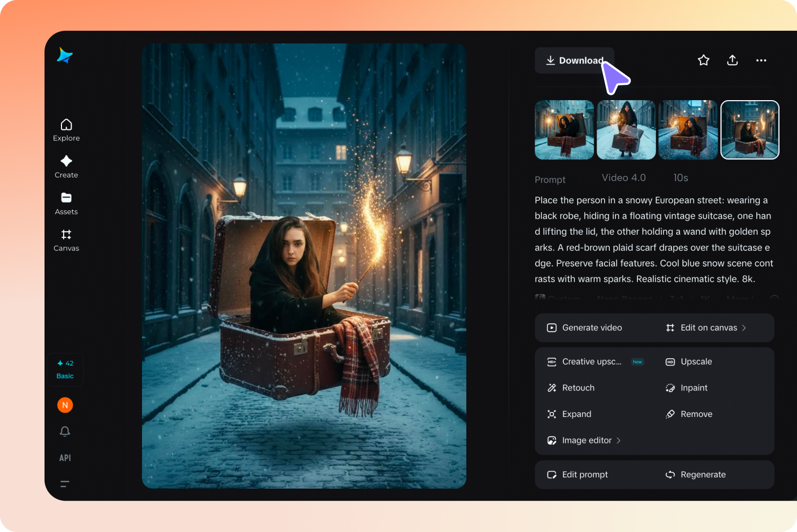This screenshot has width=797, height=532.
Task: Open the Explore section
Action: coord(66,130)
